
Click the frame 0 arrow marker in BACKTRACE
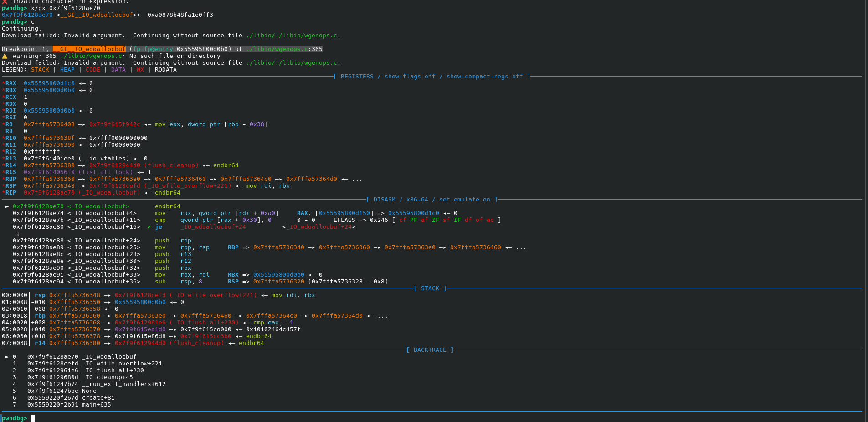coord(7,357)
